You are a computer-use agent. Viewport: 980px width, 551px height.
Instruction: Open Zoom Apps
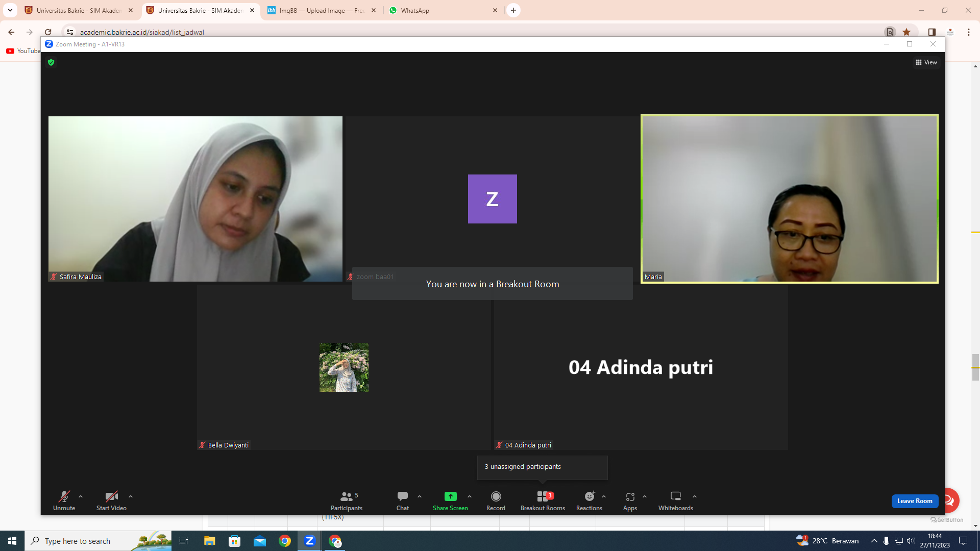coord(630,501)
